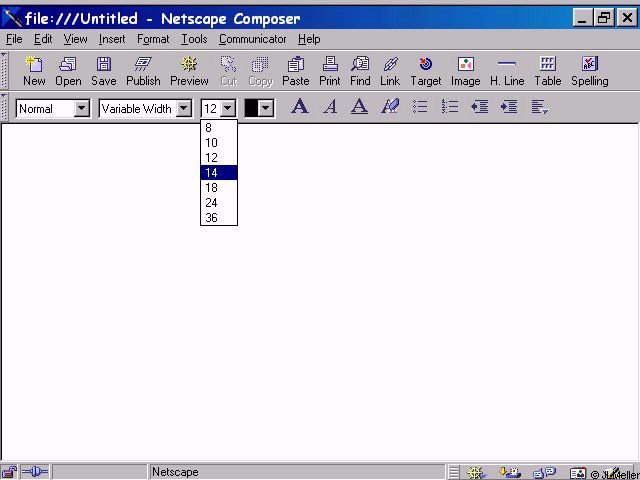Image resolution: width=640 pixels, height=480 pixels.
Task: Print the page using Print icon
Action: coord(329,71)
